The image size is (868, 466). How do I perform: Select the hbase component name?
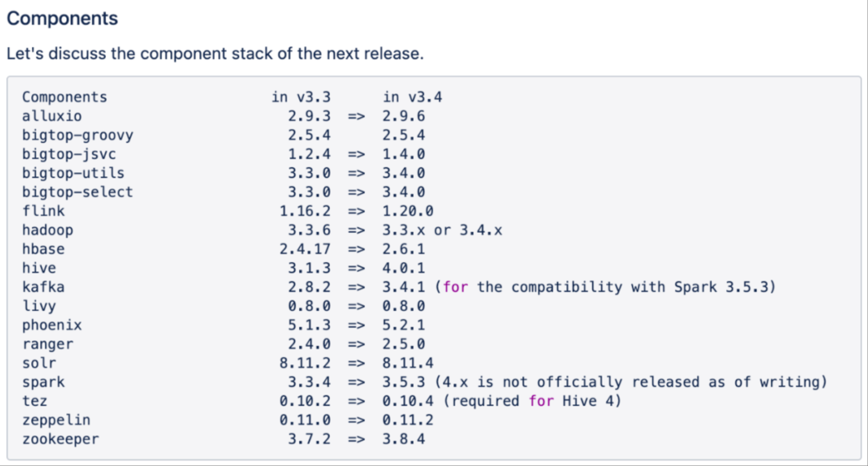(x=43, y=249)
